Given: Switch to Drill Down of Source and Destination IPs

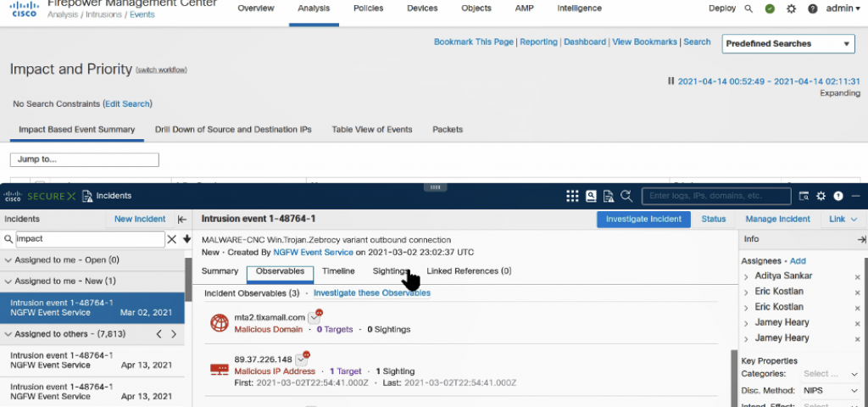Looking at the screenshot, I should pos(233,130).
